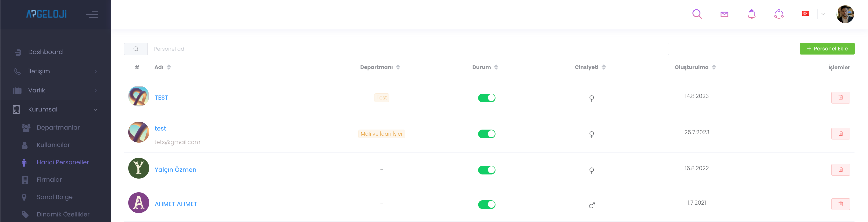Viewport: 868px width, 222px height.
Task: Delete AHMET AHMET using the trash icon
Action: coord(840,204)
